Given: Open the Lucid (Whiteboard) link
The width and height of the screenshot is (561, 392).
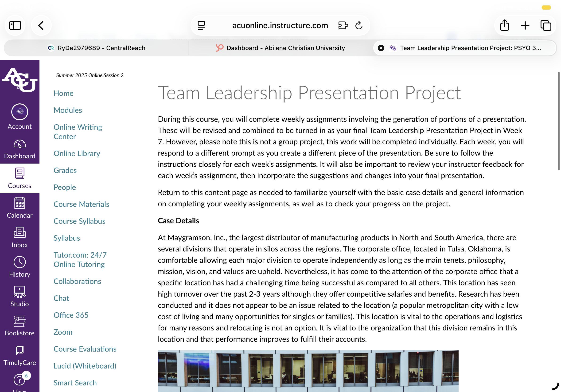Looking at the screenshot, I should click(x=85, y=366).
